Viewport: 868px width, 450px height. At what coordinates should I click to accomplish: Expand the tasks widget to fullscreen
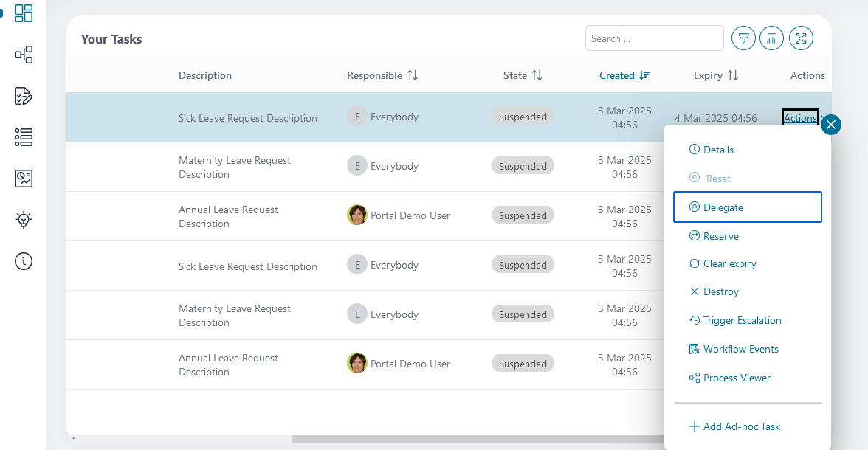pyautogui.click(x=801, y=38)
